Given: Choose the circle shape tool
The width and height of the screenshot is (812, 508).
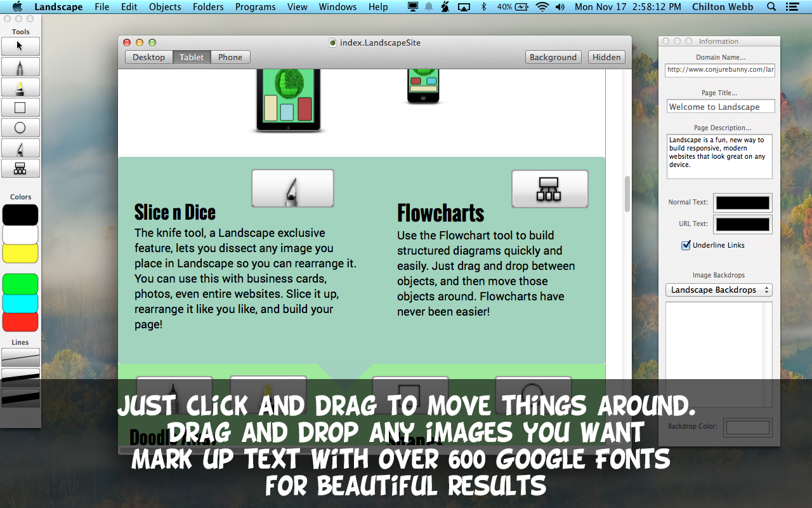Looking at the screenshot, I should [20, 128].
